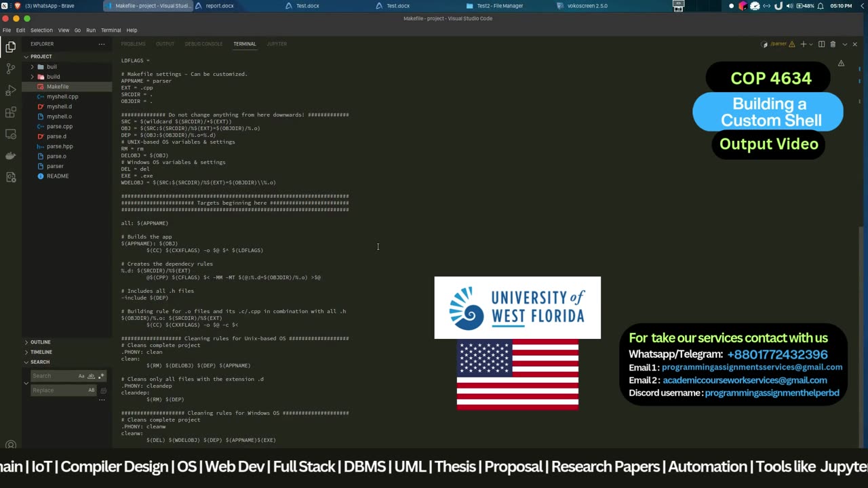Click the notification bell in system tray
868x488 pixels.
click(x=821, y=5)
